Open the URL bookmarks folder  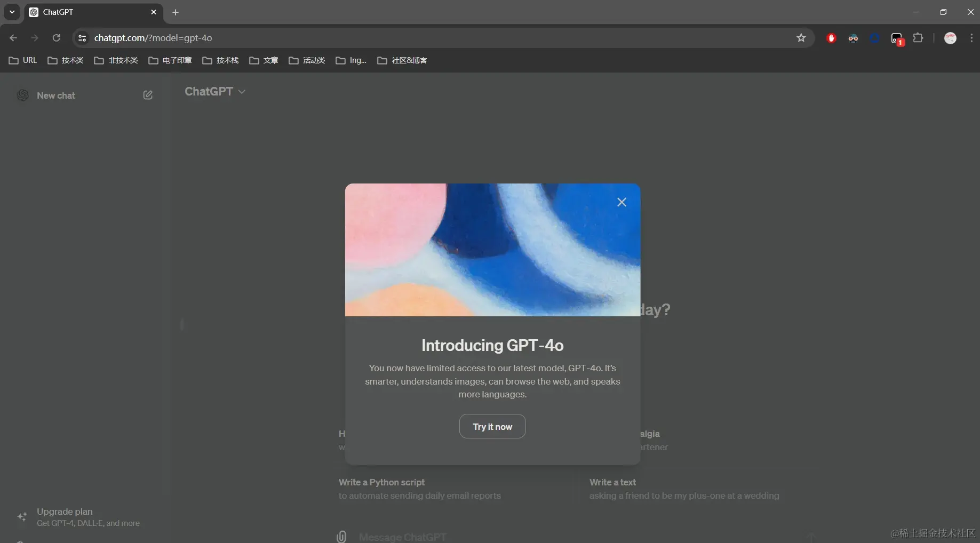[x=23, y=60]
